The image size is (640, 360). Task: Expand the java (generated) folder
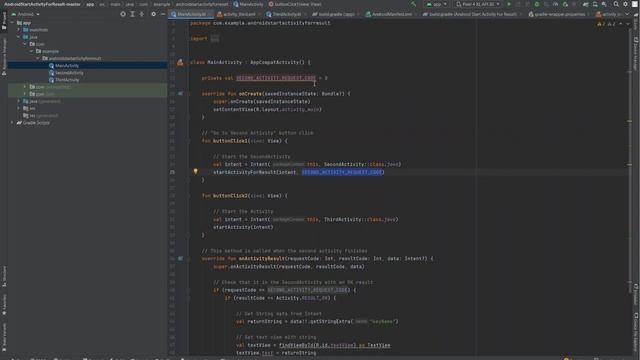pyautogui.click(x=18, y=101)
